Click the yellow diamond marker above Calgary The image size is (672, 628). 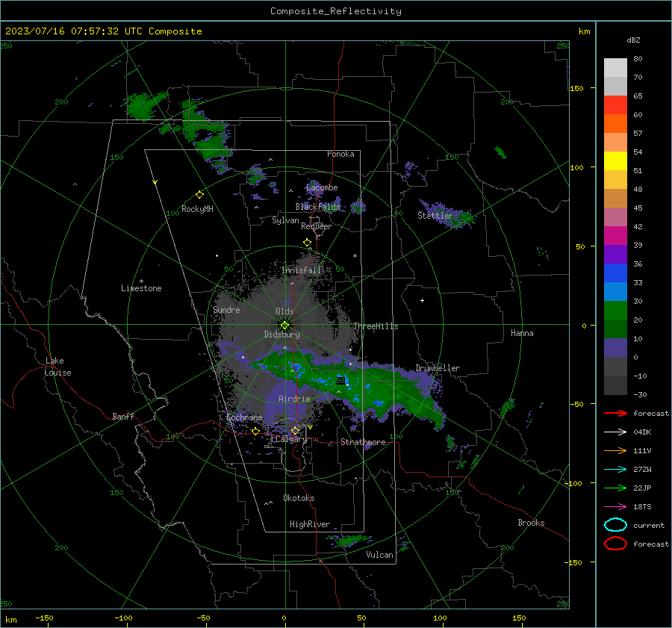295,430
